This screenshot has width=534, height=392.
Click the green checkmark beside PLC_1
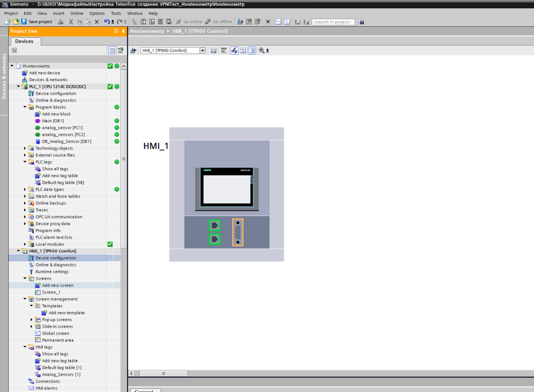pos(110,86)
